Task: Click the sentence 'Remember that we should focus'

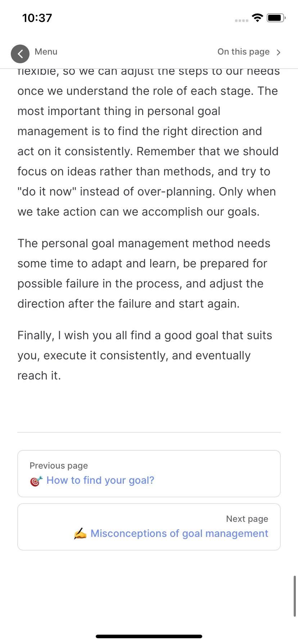Action: click(x=148, y=161)
